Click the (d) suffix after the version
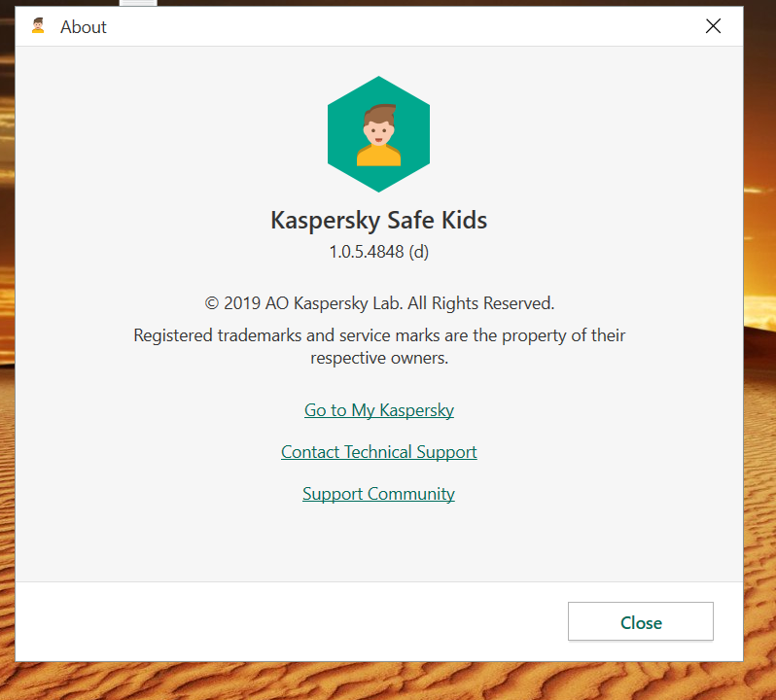 [x=418, y=252]
